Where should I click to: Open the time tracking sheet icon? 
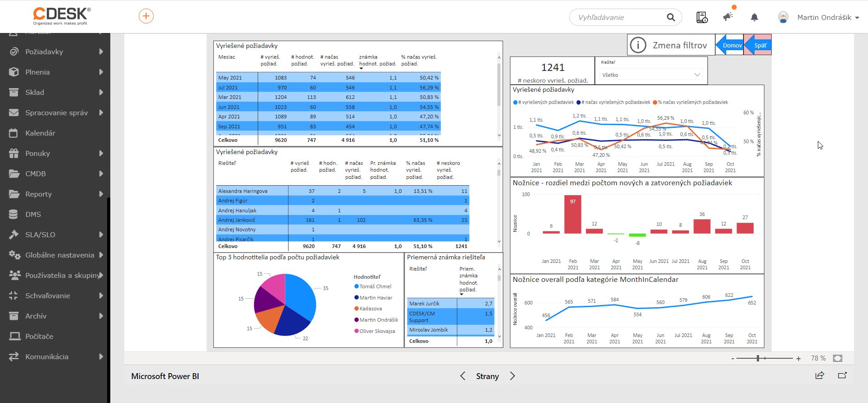[x=702, y=17]
